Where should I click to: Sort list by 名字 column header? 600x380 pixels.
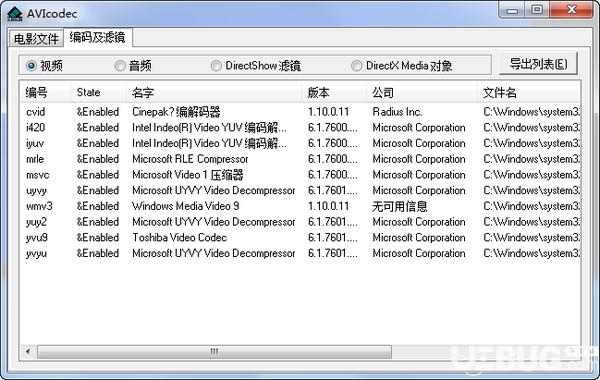(214, 92)
